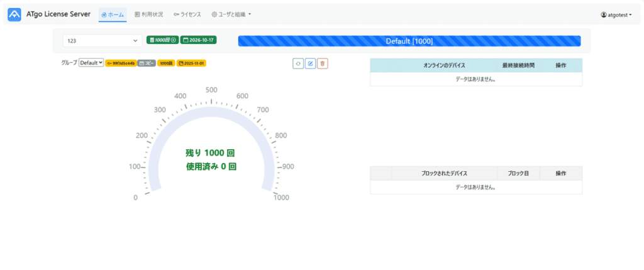This screenshot has height=270, width=644.
Task: Click the green 2026-10-17 calendar badge
Action: coord(198,40)
